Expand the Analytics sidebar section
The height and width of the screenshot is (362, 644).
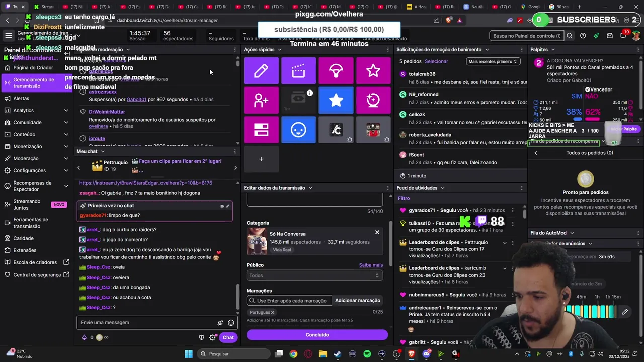click(x=66, y=110)
